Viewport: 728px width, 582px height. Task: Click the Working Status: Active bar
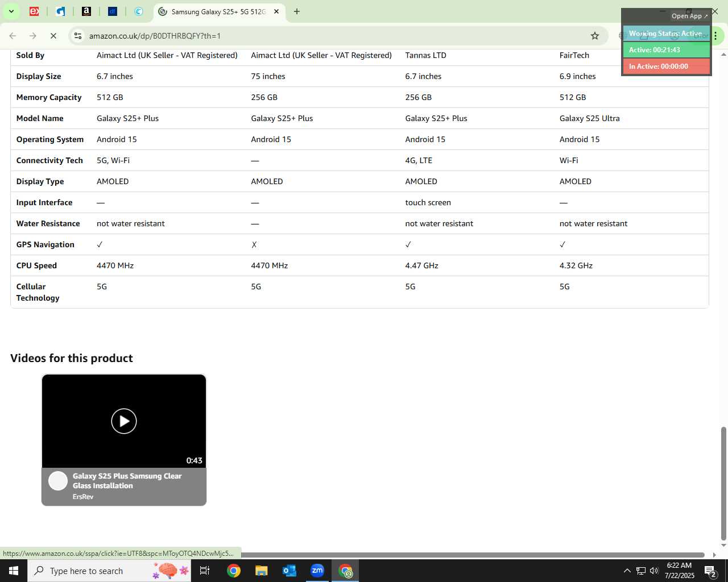[667, 34]
